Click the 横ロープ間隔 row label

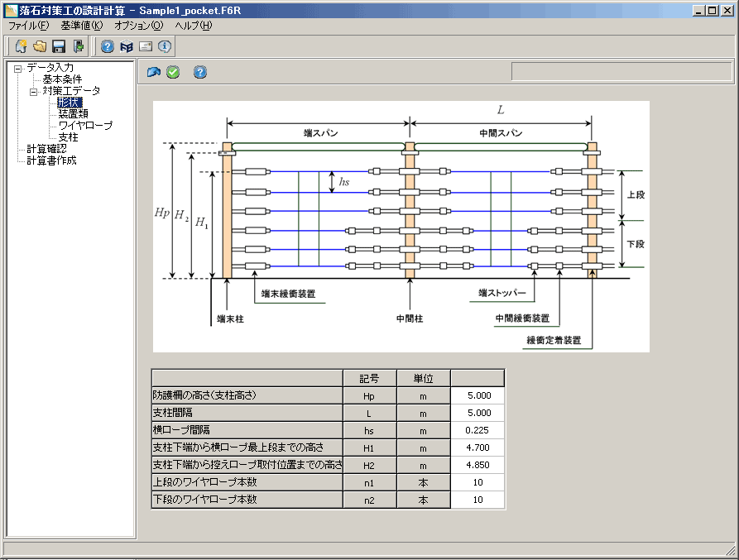(x=247, y=430)
